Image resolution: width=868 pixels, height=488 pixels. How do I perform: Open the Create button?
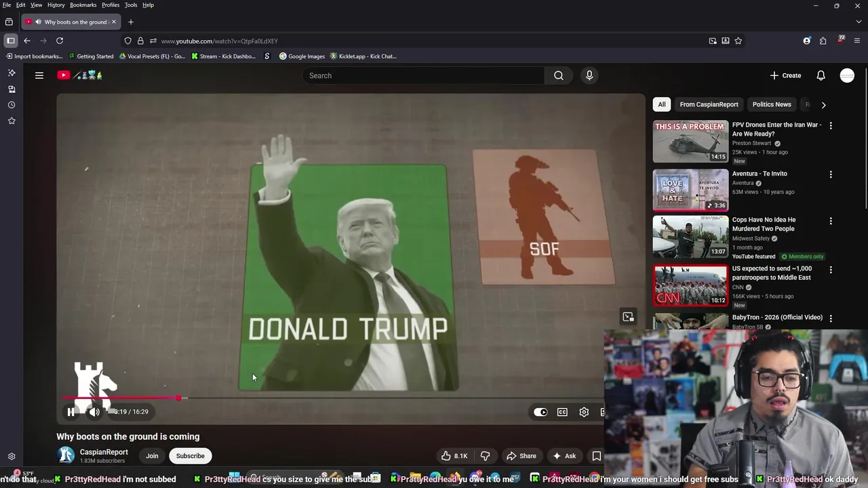click(786, 75)
